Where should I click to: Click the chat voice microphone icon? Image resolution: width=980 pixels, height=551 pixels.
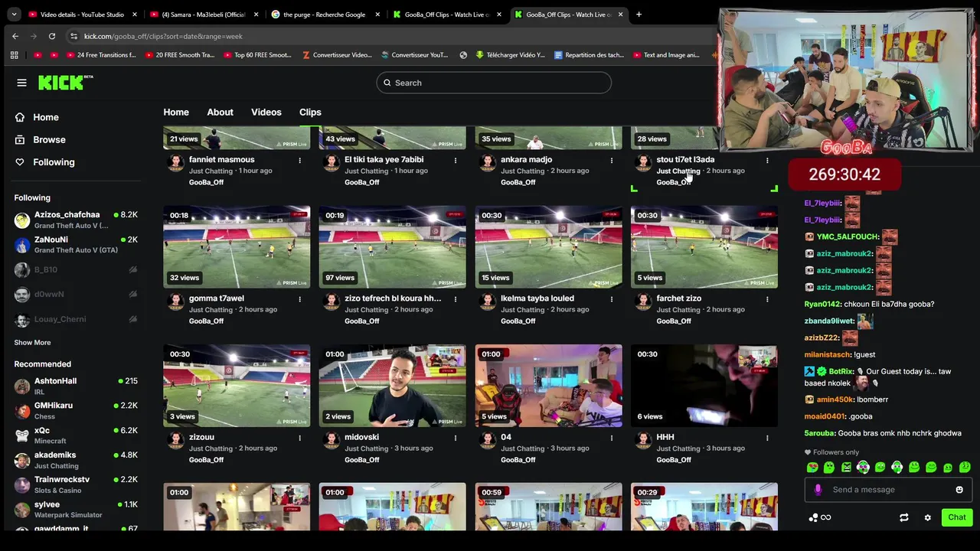[818, 490]
